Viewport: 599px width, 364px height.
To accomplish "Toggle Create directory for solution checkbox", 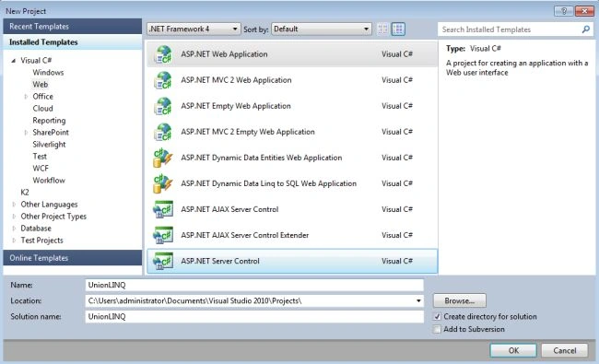I will click(437, 317).
